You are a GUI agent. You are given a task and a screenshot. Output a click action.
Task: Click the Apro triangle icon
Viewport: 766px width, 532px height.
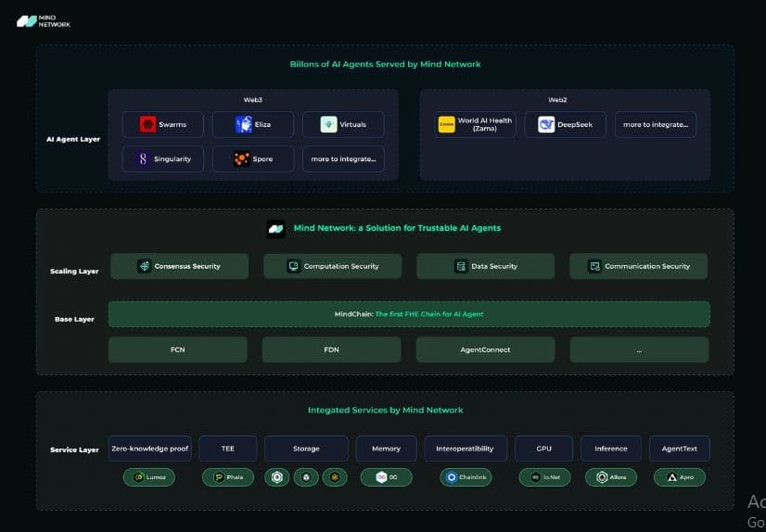[672, 476]
